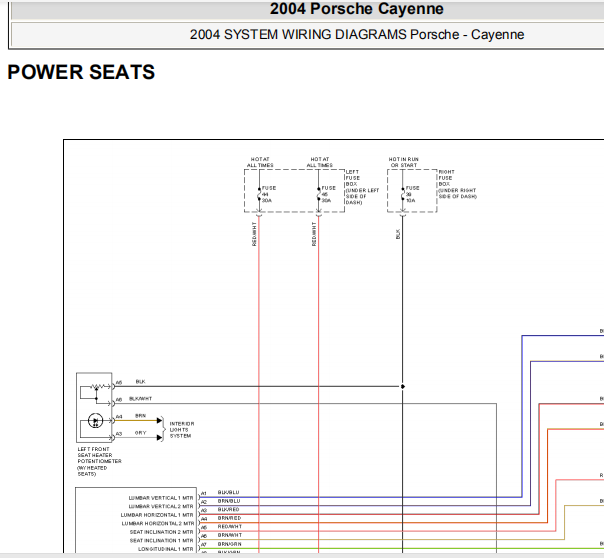Click the 'BLK/BLU' wire label at A1

(x=228, y=493)
